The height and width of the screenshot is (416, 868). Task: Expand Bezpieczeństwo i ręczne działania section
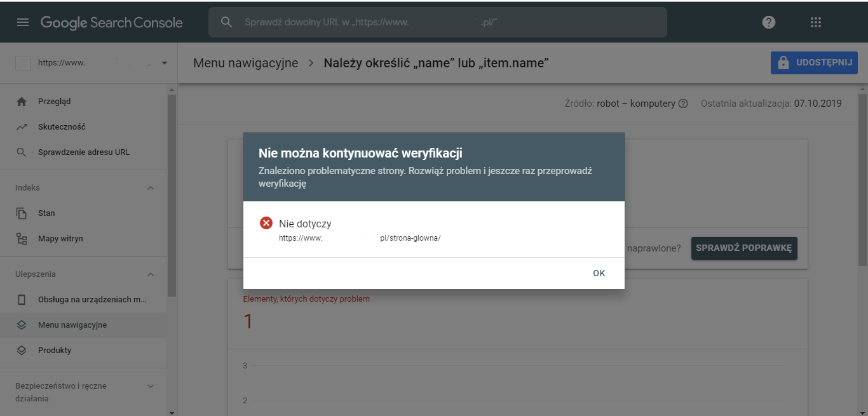coord(151,386)
